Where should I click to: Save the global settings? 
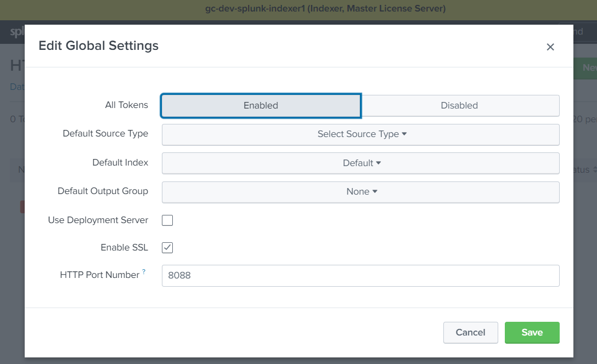(532, 333)
